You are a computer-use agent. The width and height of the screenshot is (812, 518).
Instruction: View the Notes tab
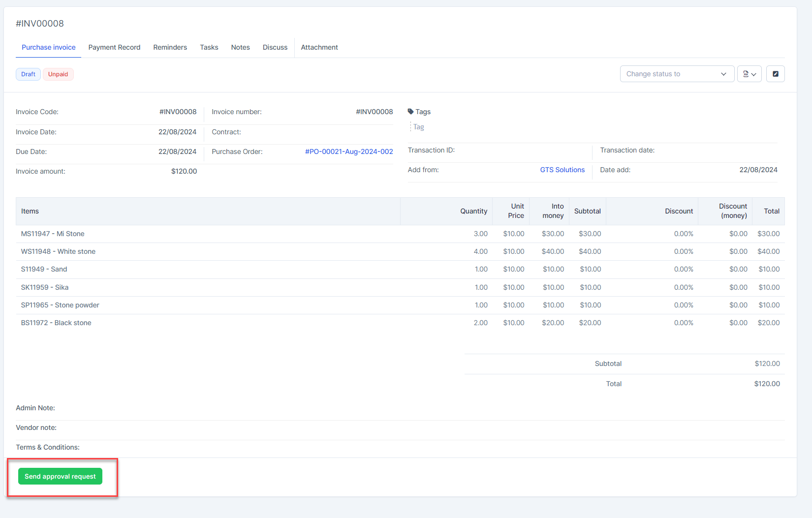(240, 47)
